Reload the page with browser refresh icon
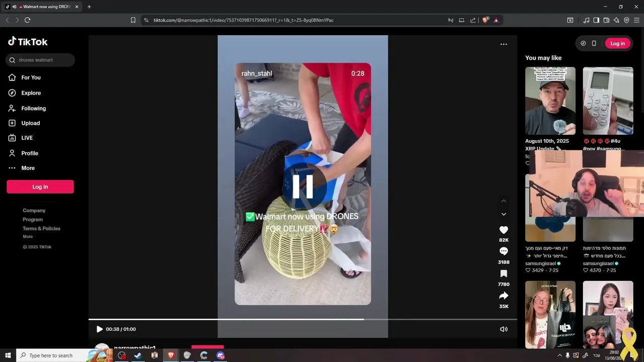The height and width of the screenshot is (362, 644). tap(28, 20)
